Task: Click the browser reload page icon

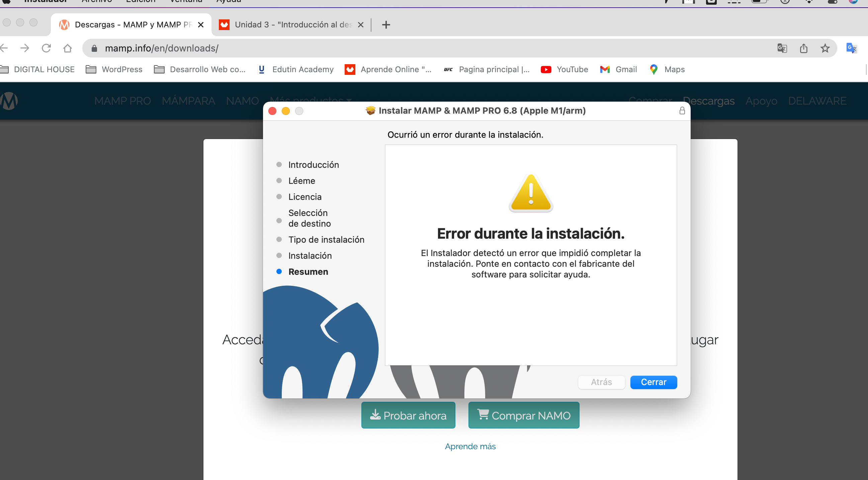Action: tap(46, 48)
